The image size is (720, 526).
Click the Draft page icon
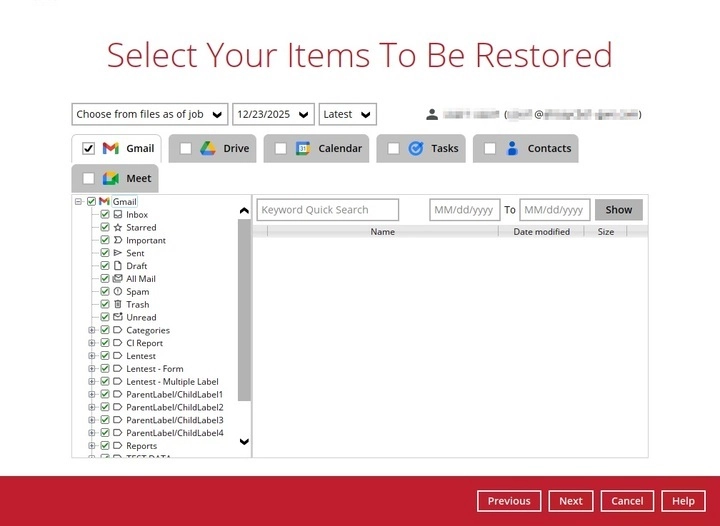point(118,266)
